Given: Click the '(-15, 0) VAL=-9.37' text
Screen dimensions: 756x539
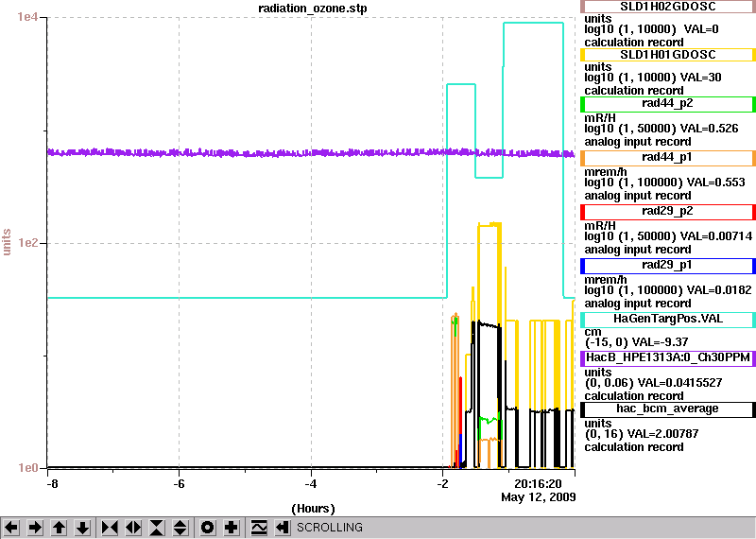Looking at the screenshot, I should (x=636, y=342).
